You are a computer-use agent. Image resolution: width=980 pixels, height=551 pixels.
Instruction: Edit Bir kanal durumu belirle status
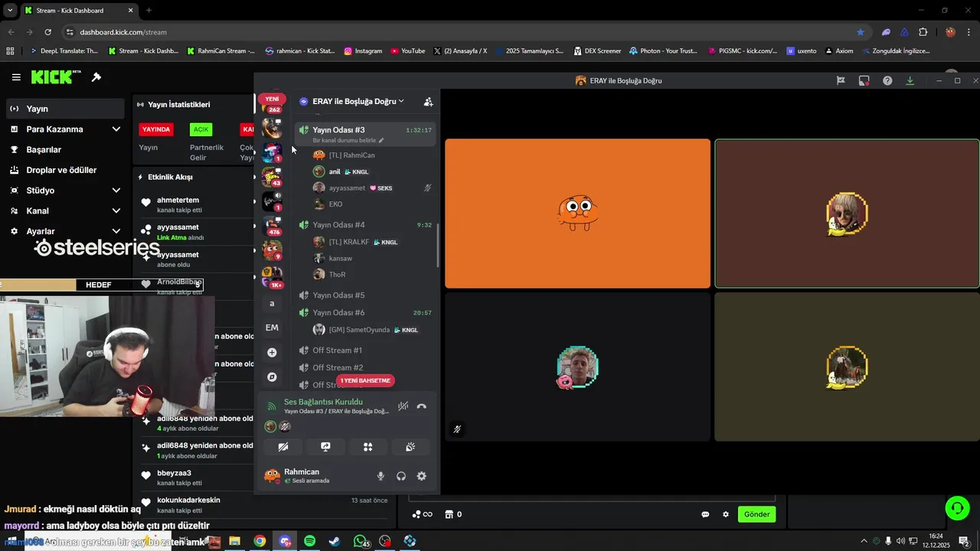348,141
